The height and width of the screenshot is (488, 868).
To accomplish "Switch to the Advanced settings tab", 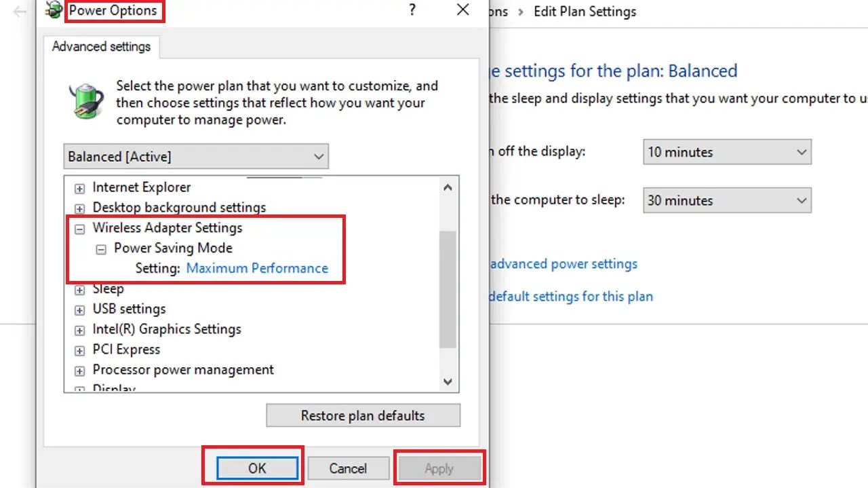I will pyautogui.click(x=101, y=46).
